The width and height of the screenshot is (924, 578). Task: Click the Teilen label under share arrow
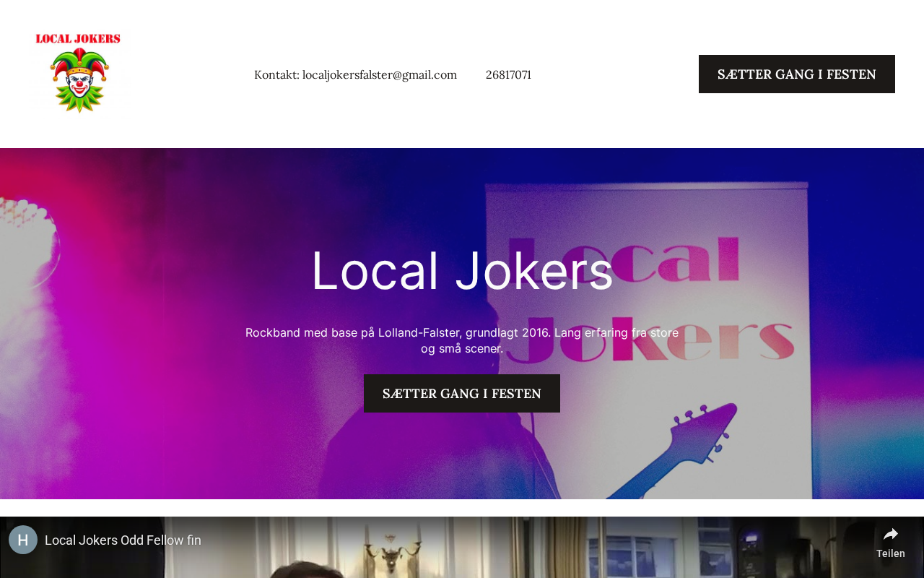click(891, 553)
